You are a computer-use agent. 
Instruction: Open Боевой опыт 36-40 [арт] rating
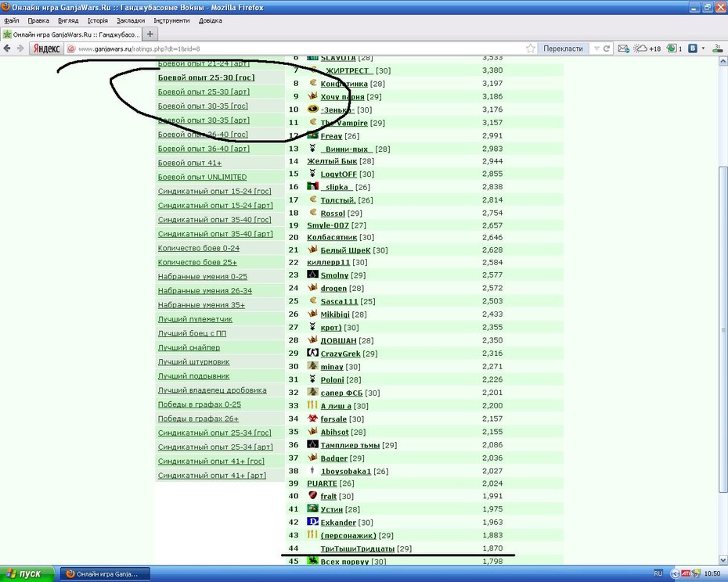point(204,149)
